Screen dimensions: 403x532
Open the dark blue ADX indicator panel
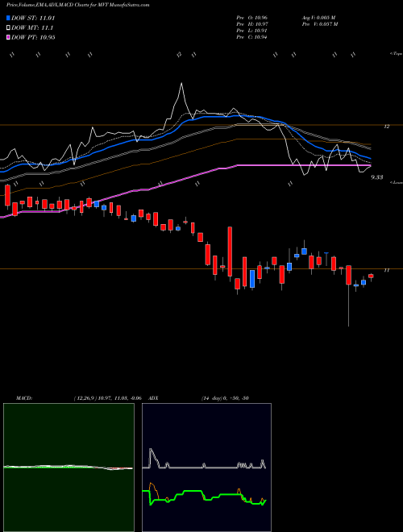[x=206, y=468]
